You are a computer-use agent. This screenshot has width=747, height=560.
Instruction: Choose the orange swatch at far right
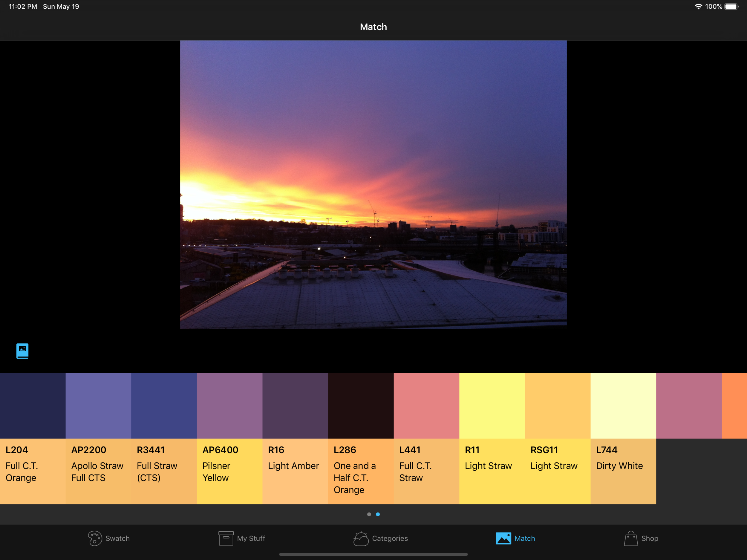tap(735, 406)
